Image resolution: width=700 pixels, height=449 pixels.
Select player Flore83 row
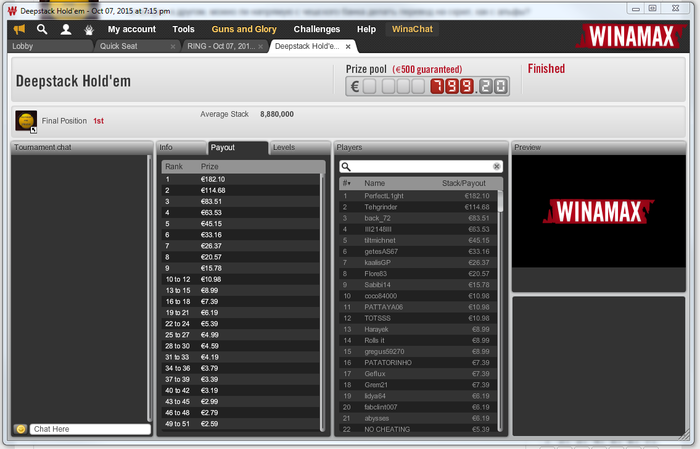(418, 274)
